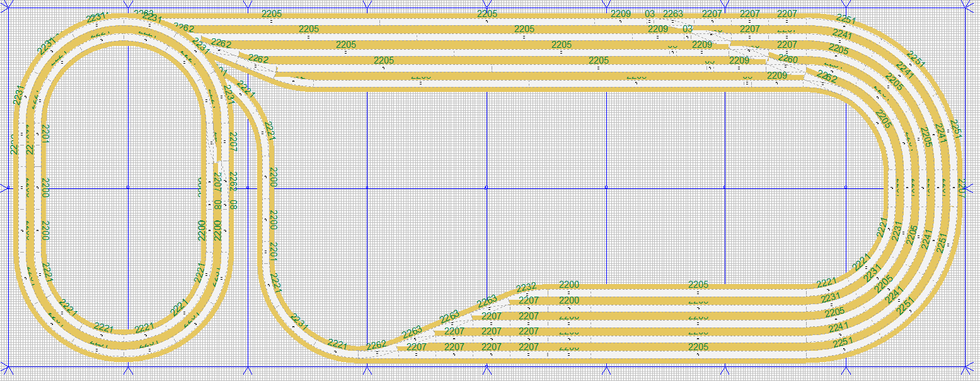The width and height of the screenshot is (980, 381).
Task: Select the 2260 turnout near upper-right curve
Action: tap(788, 59)
